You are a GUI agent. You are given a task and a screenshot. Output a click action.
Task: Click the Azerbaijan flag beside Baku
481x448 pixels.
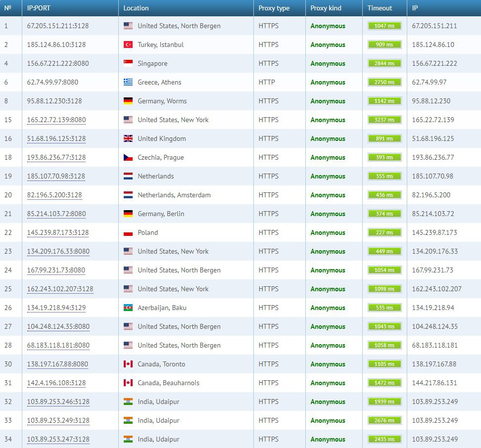tap(128, 308)
